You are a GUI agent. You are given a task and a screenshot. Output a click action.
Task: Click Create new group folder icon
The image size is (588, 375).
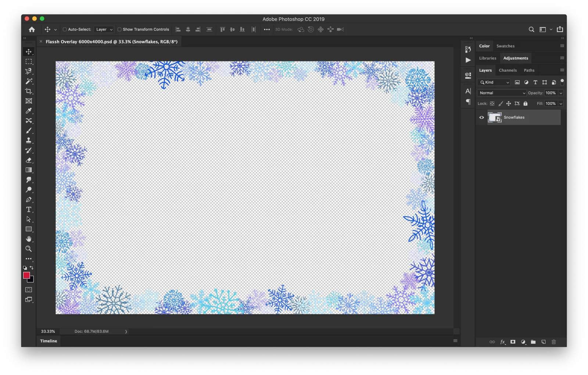(533, 342)
